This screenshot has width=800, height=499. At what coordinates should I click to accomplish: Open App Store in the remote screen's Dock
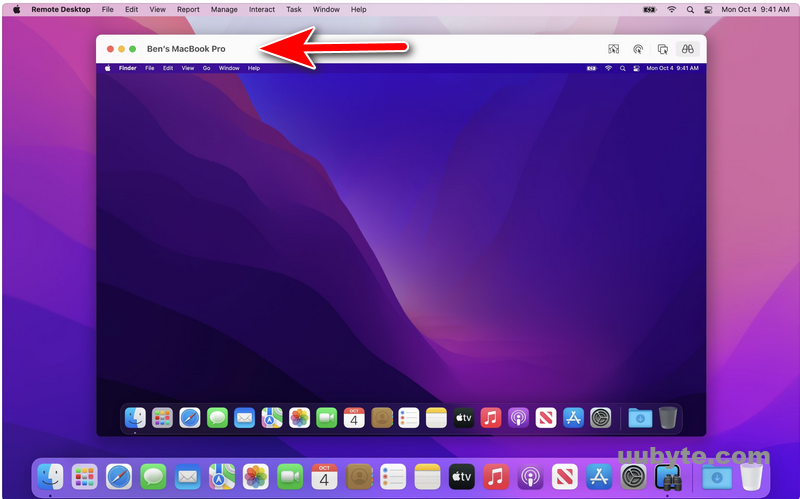[x=573, y=418]
